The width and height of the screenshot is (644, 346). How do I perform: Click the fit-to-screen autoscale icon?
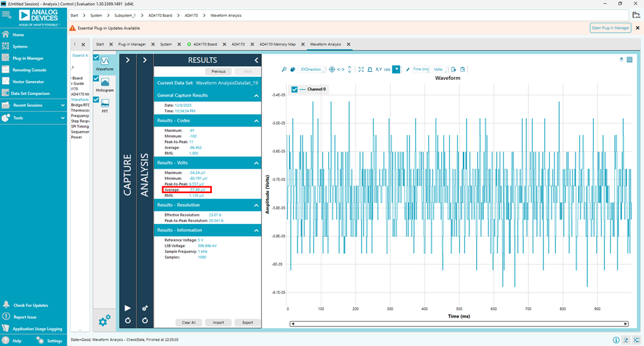coord(361,69)
